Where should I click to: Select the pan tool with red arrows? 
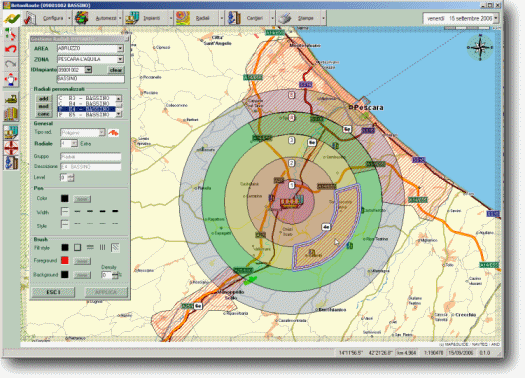click(x=11, y=80)
